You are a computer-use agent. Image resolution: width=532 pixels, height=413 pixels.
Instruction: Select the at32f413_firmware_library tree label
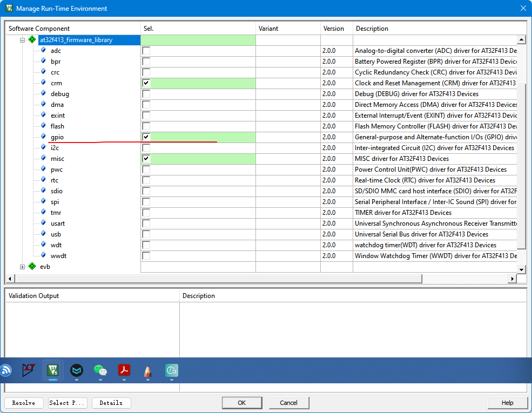[76, 40]
